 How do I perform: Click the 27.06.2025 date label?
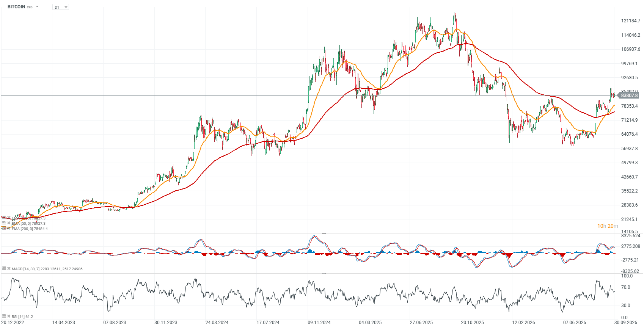[421, 323]
